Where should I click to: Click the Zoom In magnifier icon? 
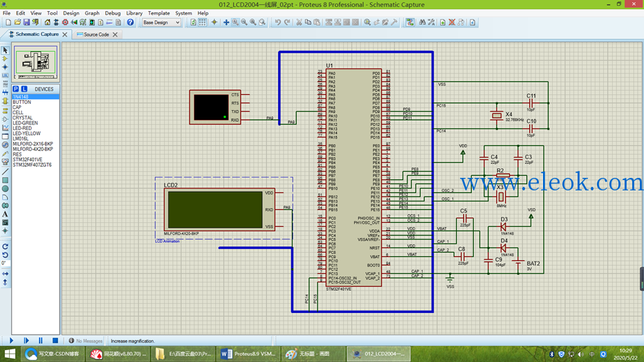click(235, 22)
